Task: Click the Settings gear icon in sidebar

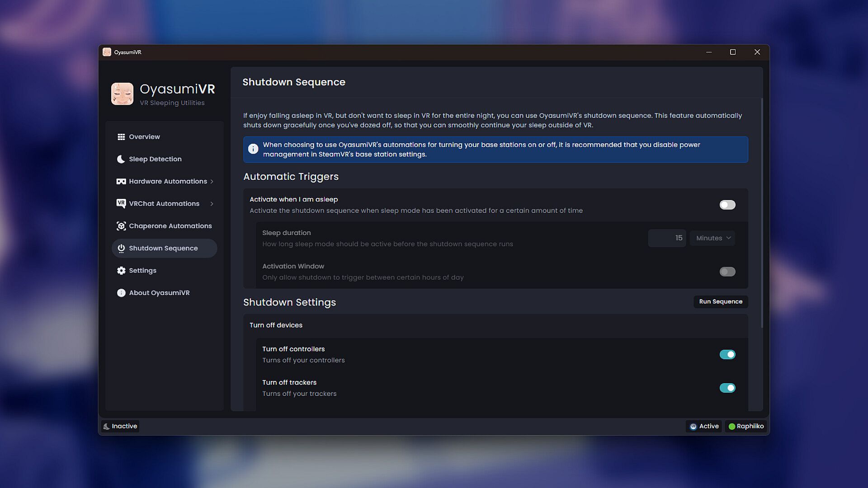Action: pyautogui.click(x=121, y=270)
